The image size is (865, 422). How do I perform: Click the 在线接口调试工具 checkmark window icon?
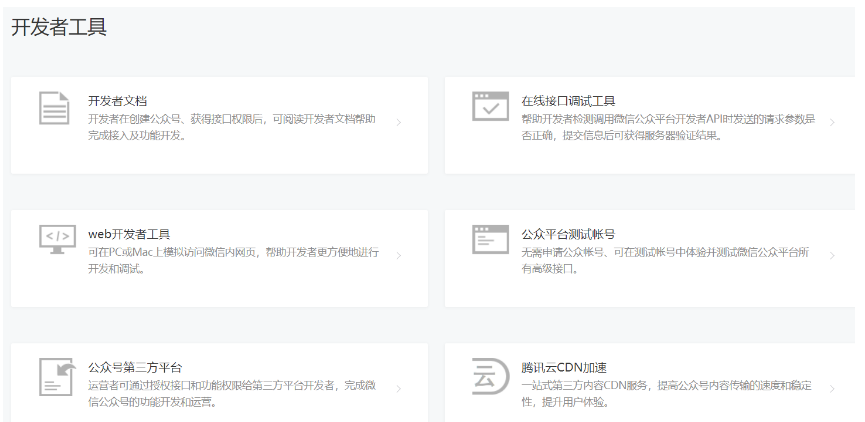tap(490, 106)
